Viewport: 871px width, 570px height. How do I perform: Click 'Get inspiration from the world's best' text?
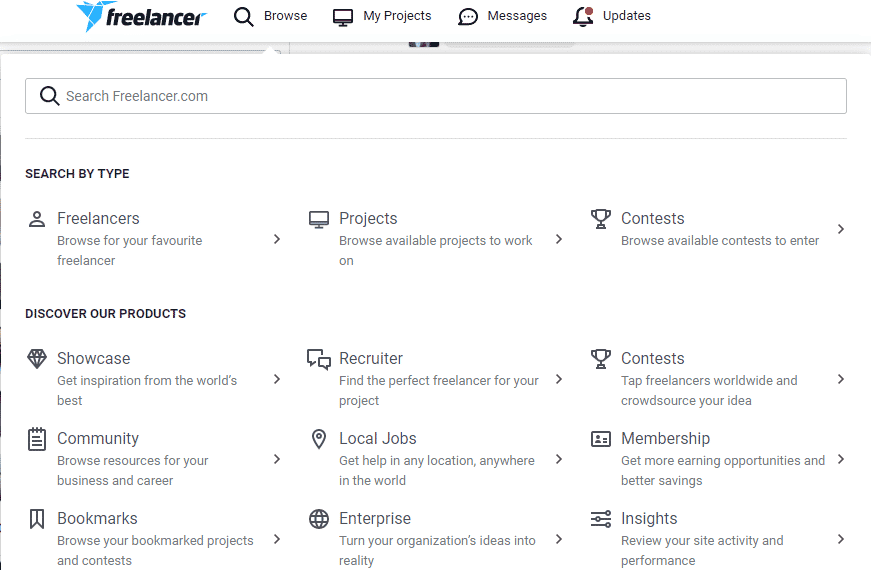click(x=147, y=391)
